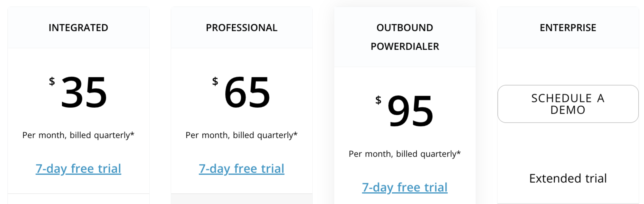Click the gray strip below the Professional card
644x204 pixels.
pos(241,199)
